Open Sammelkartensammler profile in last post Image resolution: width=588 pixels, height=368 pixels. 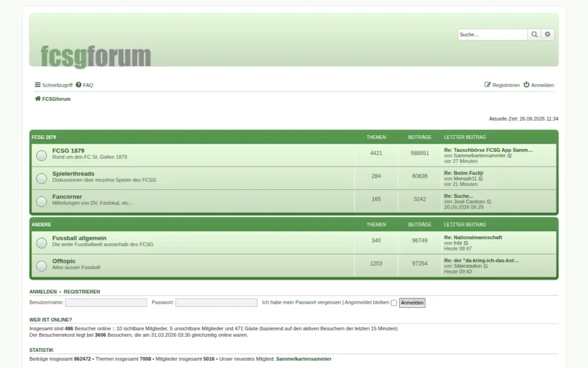(479, 156)
